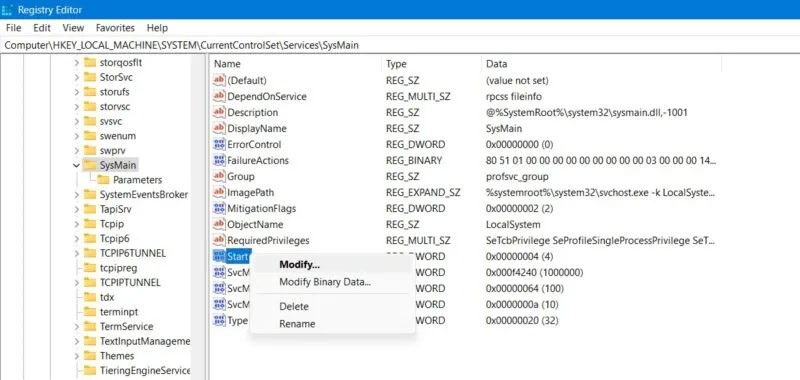The width and height of the screenshot is (800, 380).
Task: Expand the storqosflt key
Action: (x=77, y=63)
